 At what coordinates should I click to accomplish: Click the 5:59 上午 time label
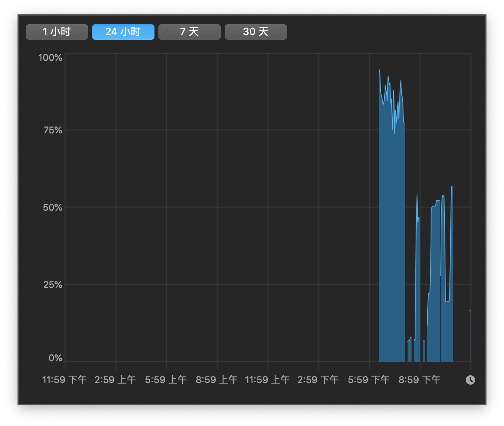pyautogui.click(x=166, y=380)
